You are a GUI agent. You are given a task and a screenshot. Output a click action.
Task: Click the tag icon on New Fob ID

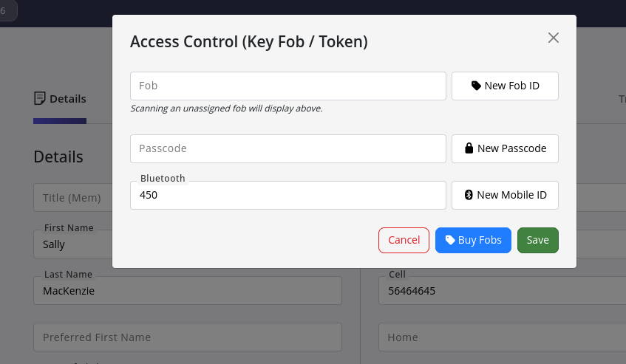476,86
